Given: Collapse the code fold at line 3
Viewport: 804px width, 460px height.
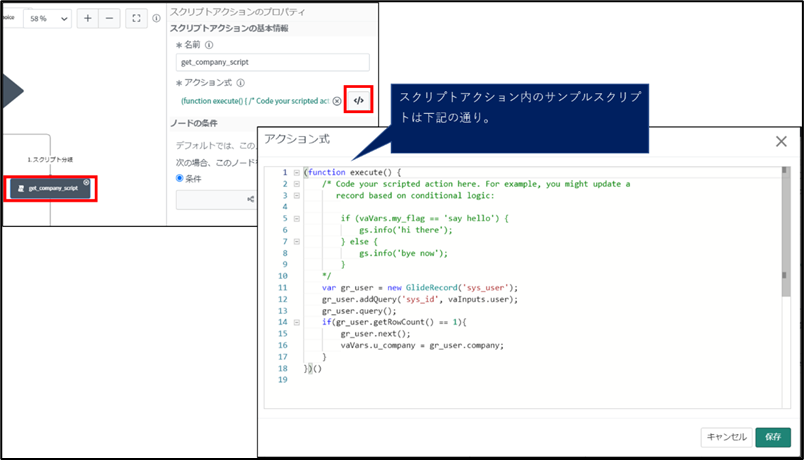Looking at the screenshot, I should 296,195.
